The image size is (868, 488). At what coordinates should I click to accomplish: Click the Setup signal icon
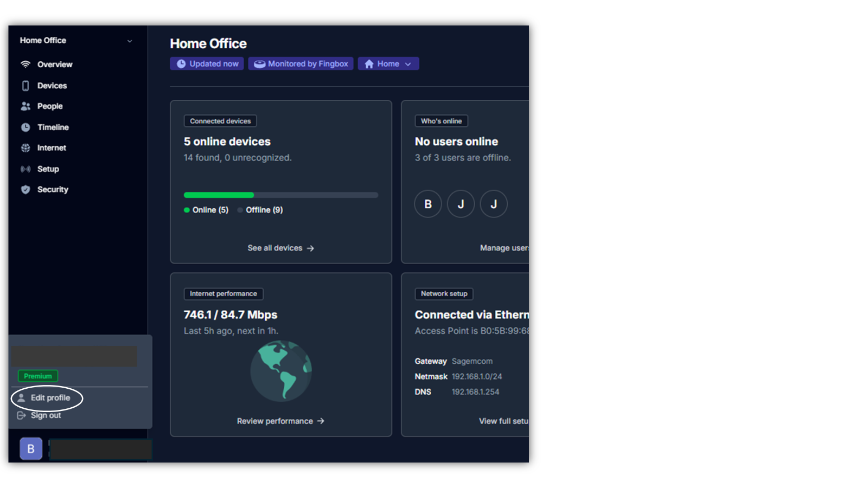point(25,169)
